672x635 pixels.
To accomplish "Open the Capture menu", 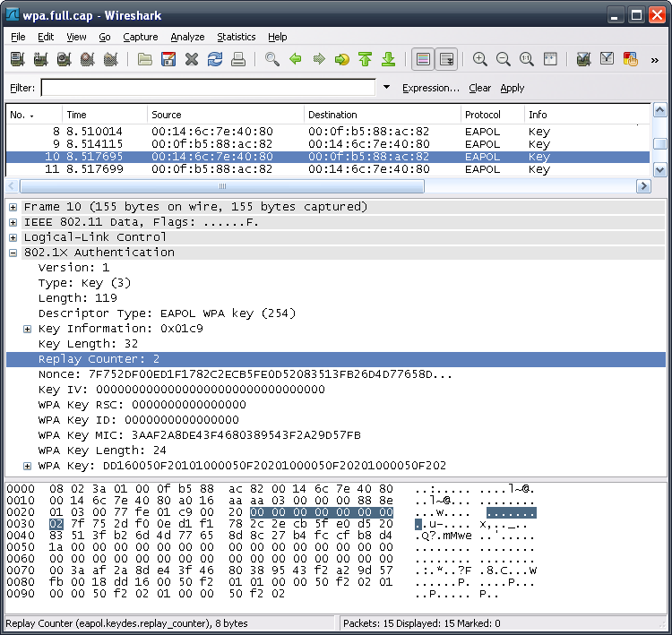I will [x=141, y=37].
